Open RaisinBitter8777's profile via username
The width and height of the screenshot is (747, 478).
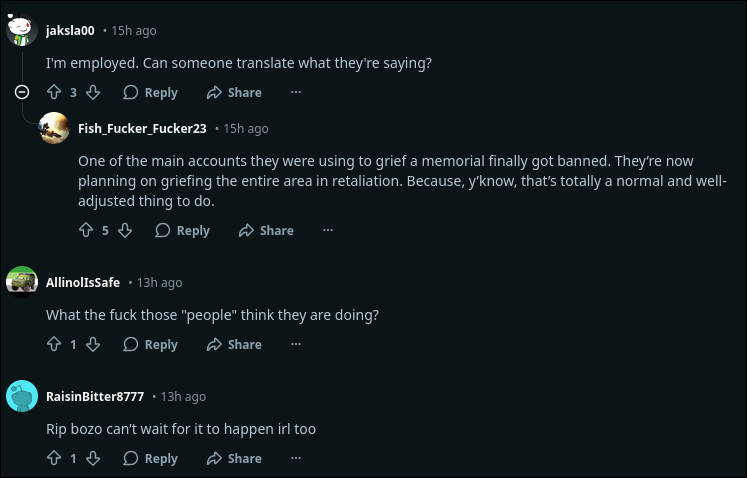[x=95, y=396]
